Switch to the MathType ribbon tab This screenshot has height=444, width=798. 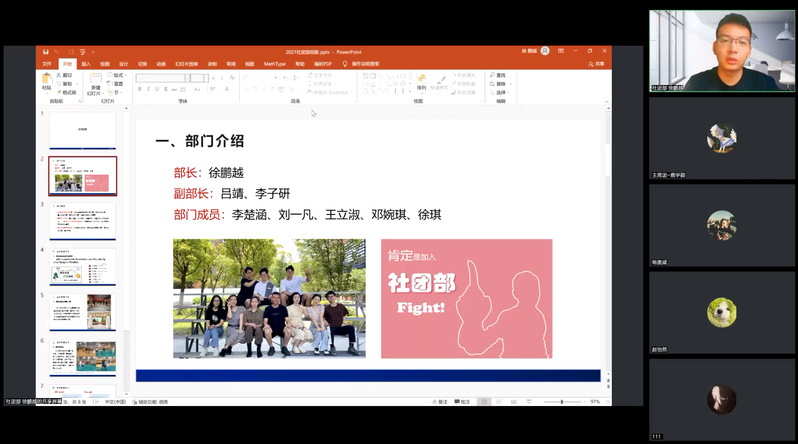click(x=275, y=64)
